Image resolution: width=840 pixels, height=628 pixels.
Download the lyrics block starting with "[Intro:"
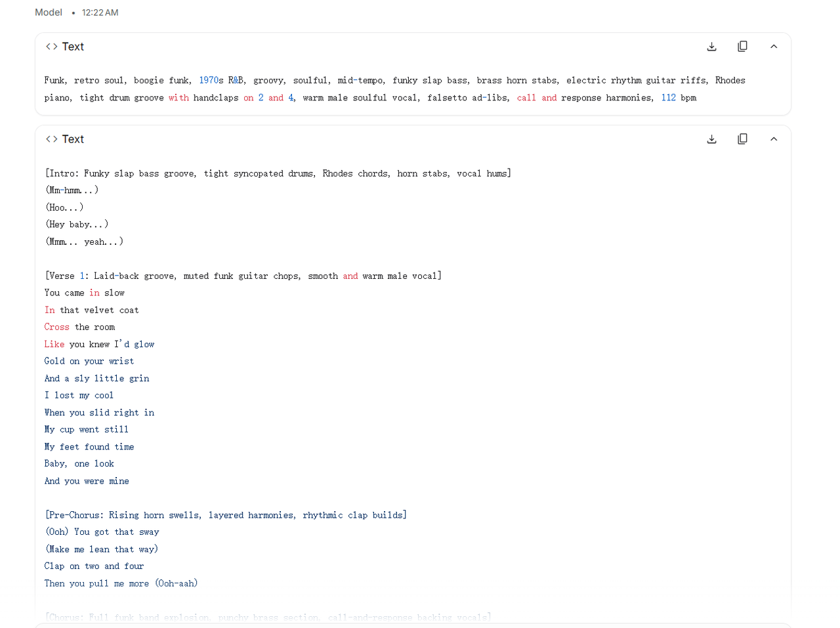point(711,139)
